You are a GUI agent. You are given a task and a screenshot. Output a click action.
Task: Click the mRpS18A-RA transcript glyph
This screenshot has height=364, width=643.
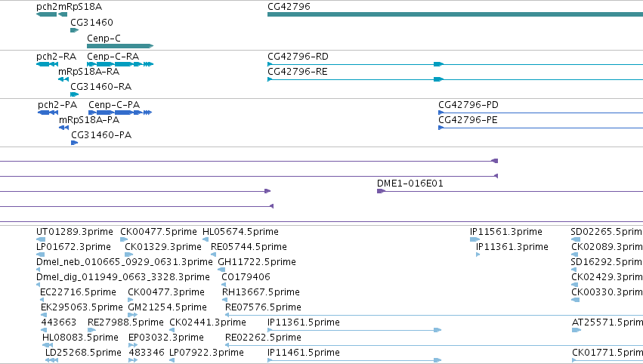pos(63,79)
